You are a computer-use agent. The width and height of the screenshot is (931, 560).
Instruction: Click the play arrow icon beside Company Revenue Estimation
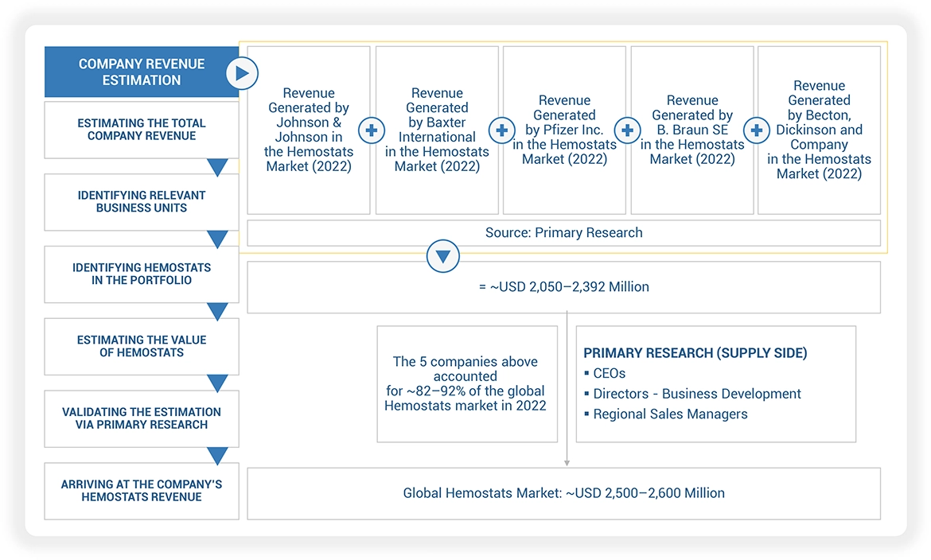240,74
